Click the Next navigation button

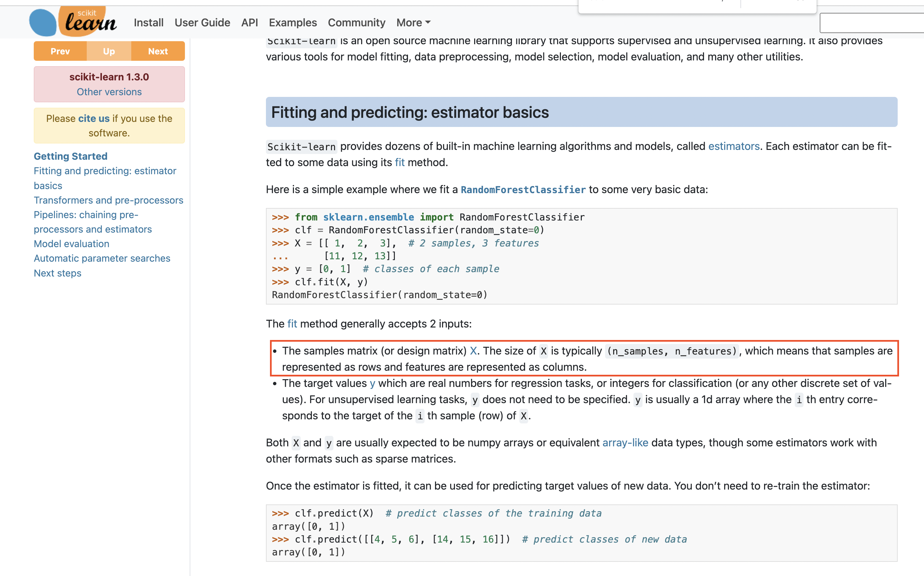point(158,51)
